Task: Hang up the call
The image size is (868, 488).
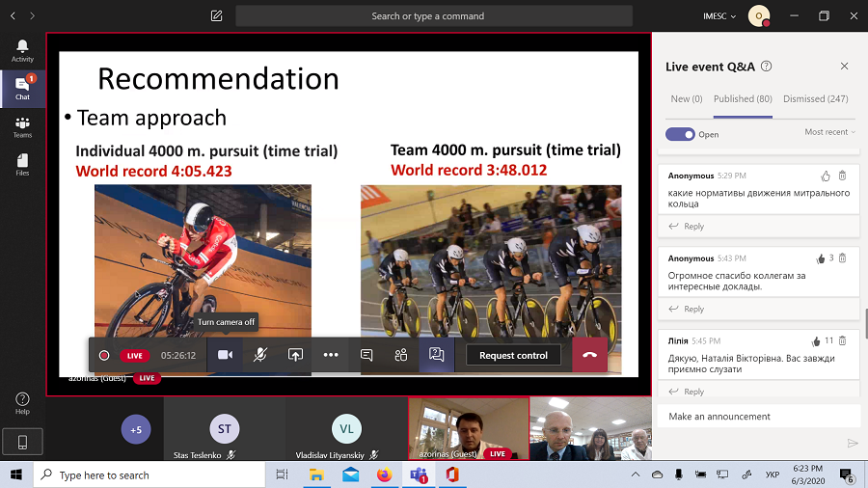Action: pyautogui.click(x=589, y=355)
